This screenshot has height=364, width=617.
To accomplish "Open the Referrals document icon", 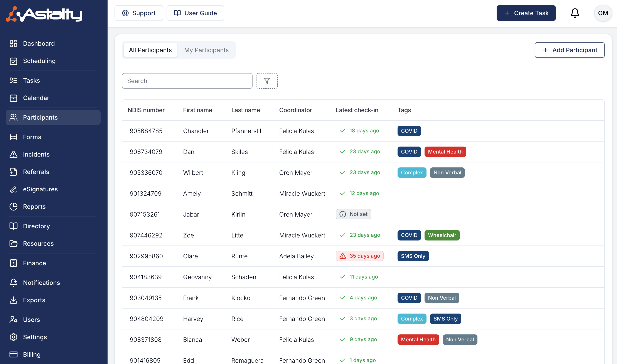I will coord(13,172).
